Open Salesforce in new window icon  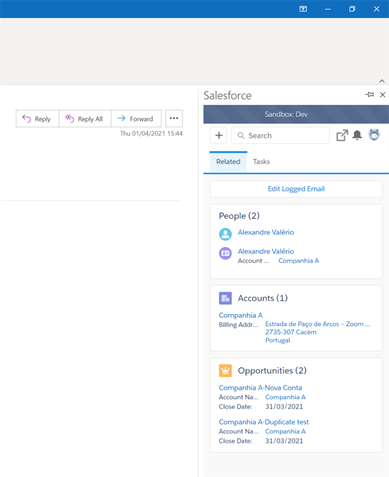coord(342,135)
